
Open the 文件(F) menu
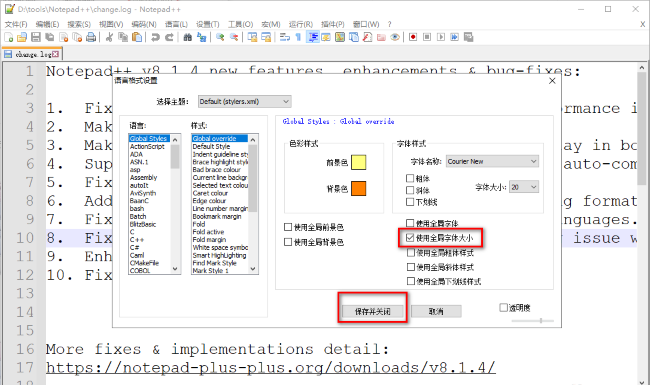pos(16,24)
